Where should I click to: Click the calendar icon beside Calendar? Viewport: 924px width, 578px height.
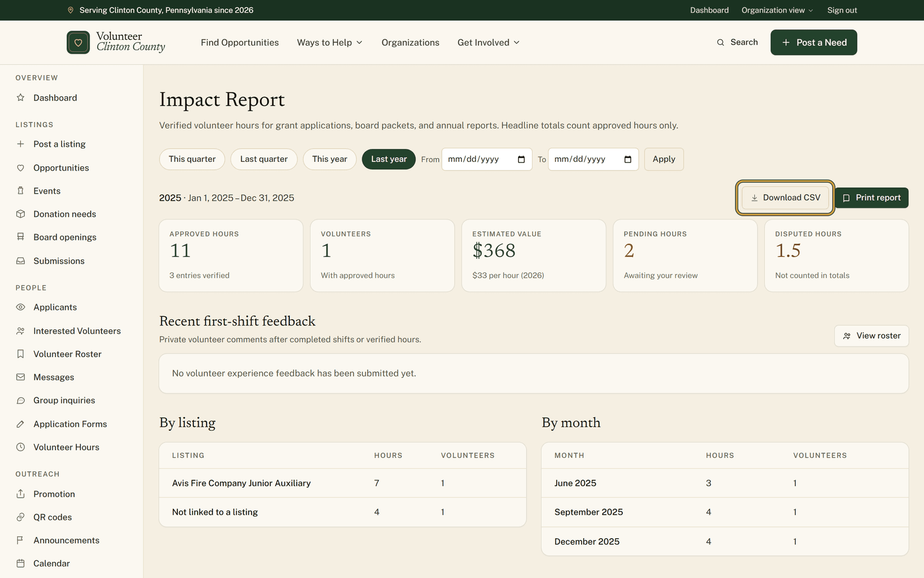(21, 563)
